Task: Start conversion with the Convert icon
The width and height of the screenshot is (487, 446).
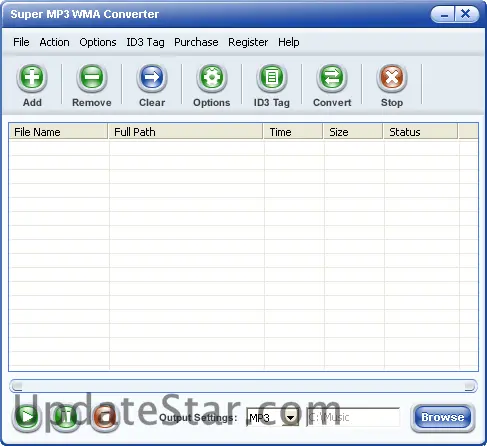Action: click(332, 78)
